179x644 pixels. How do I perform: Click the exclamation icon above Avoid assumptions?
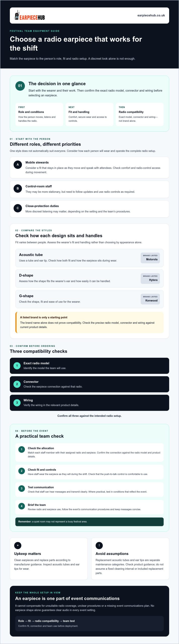coord(99,546)
